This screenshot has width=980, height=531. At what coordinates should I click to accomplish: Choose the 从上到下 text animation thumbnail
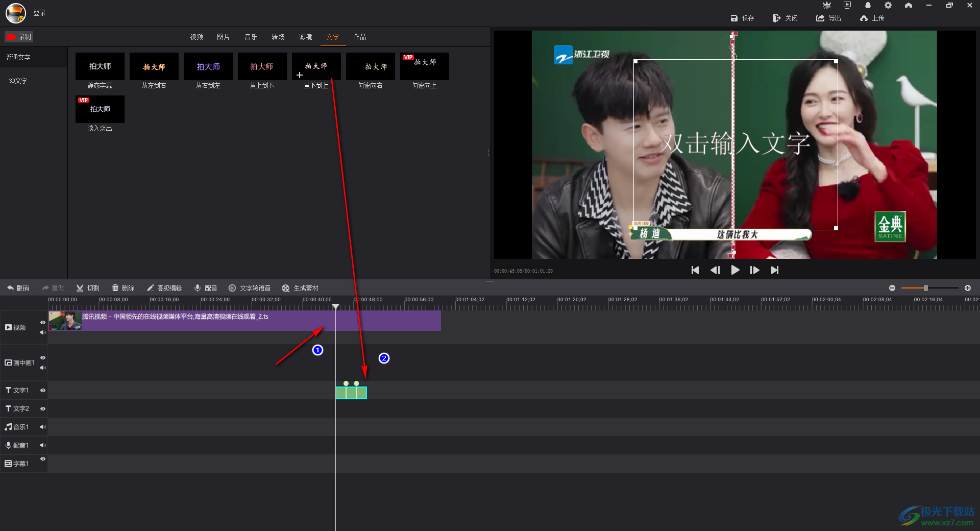click(x=262, y=66)
